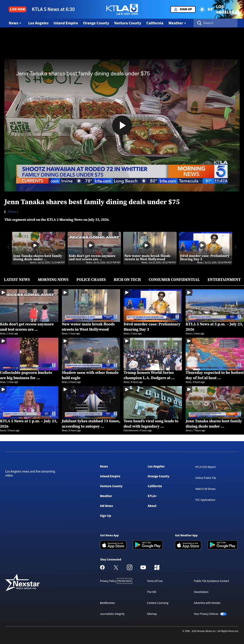Viewport: 244px width, 644px height.
Task: Open the Facebook social icon
Action: tap(102, 567)
